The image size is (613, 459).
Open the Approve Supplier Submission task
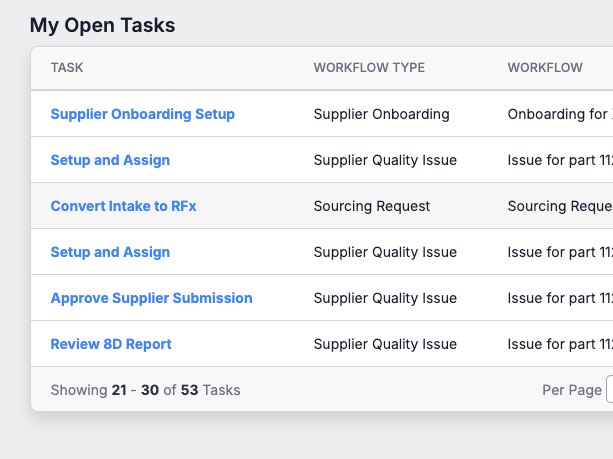[x=152, y=298]
